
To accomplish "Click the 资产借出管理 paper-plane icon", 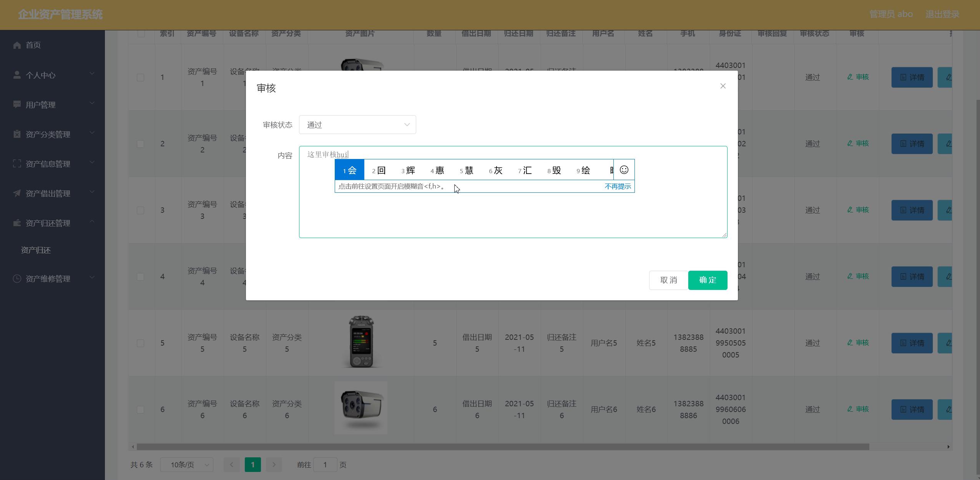I will pyautogui.click(x=17, y=193).
